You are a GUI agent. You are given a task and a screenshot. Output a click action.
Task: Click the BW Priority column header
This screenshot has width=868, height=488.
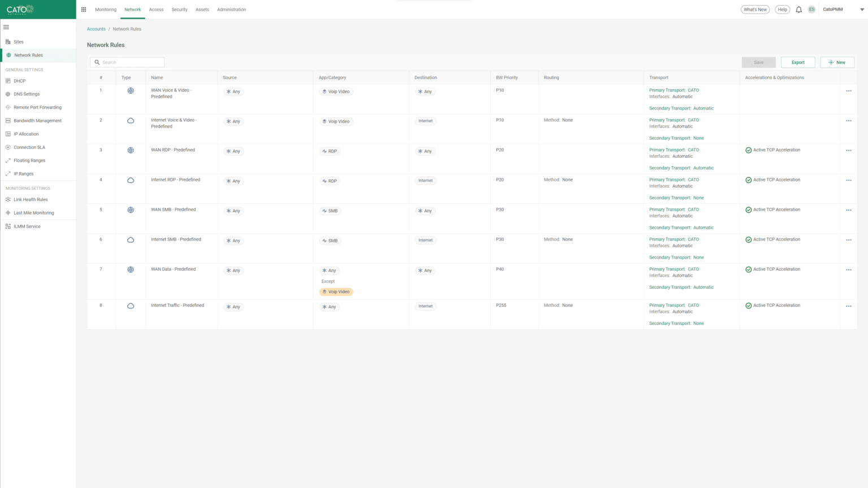tap(507, 77)
